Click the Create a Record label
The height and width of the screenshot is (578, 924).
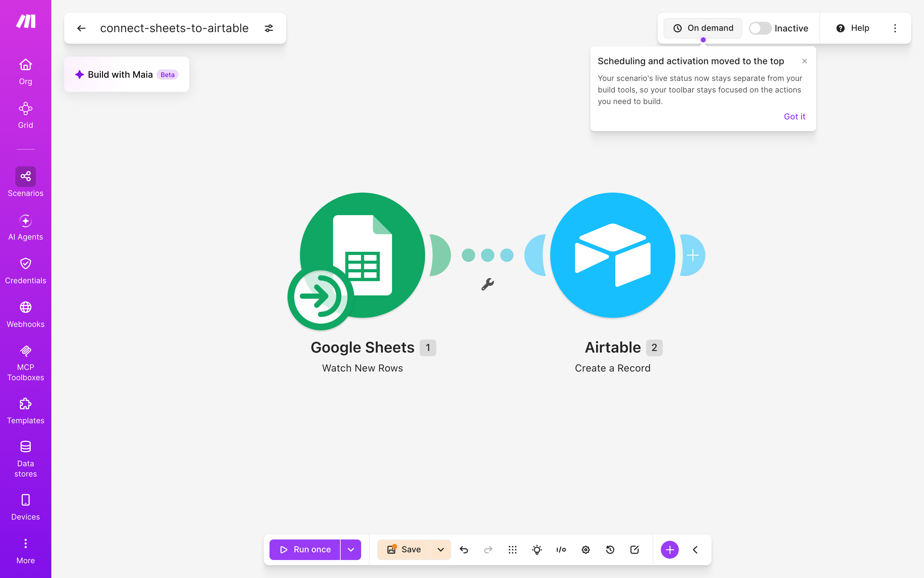point(613,368)
